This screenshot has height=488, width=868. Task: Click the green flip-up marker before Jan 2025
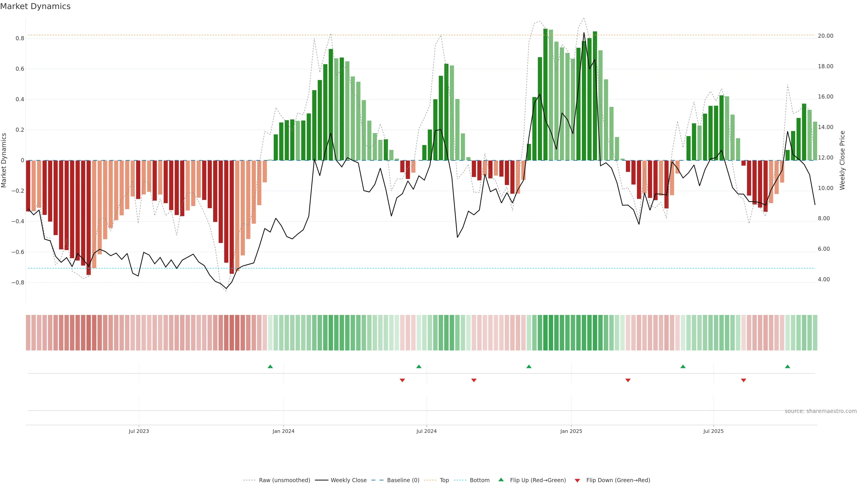(529, 366)
